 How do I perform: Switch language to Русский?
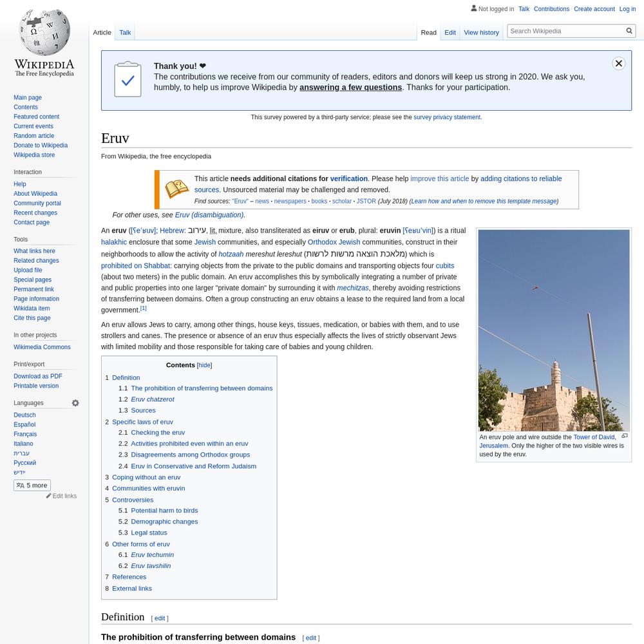point(24,462)
